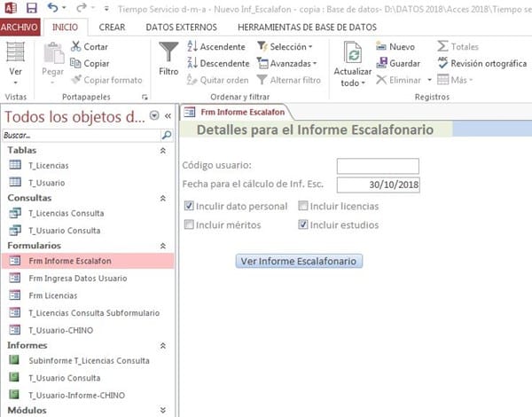Screen dimensions: 532x417
Task: Open Frm Ingresa Datos Usuario form
Action: coord(78,278)
